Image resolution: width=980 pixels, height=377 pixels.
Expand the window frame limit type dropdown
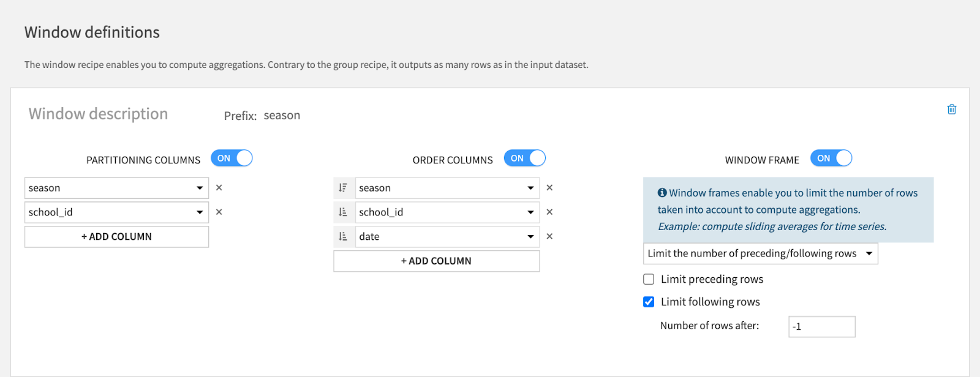point(760,253)
